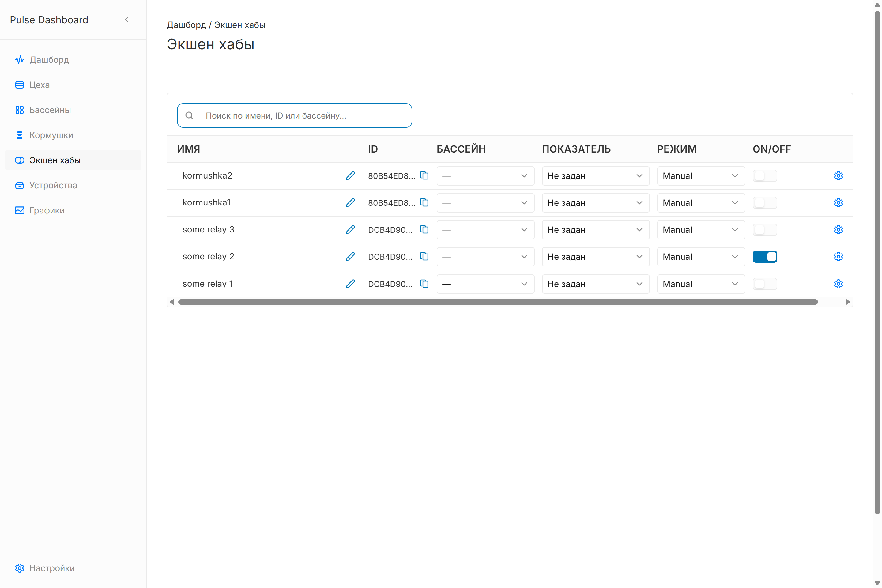Image resolution: width=882 pixels, height=588 pixels.
Task: Open settings gear for some relay 3
Action: (839, 229)
